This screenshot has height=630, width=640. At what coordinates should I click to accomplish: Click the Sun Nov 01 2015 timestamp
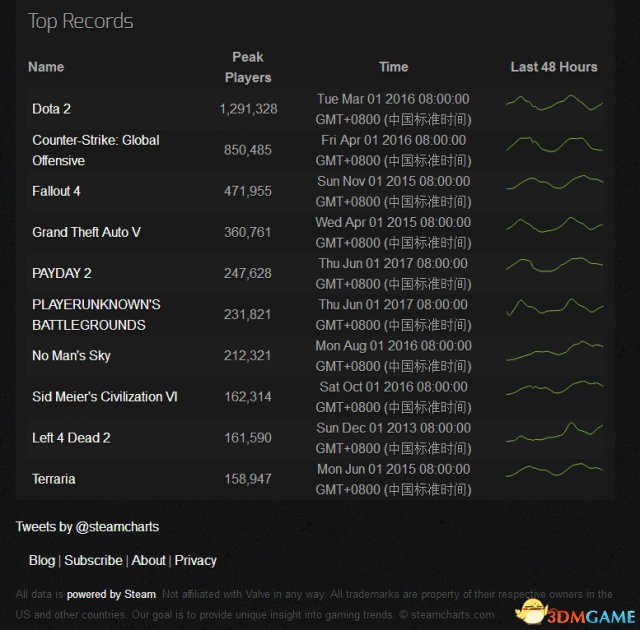(393, 191)
